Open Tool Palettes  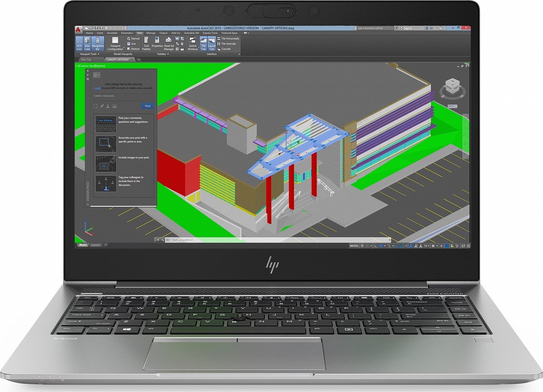pos(146,44)
